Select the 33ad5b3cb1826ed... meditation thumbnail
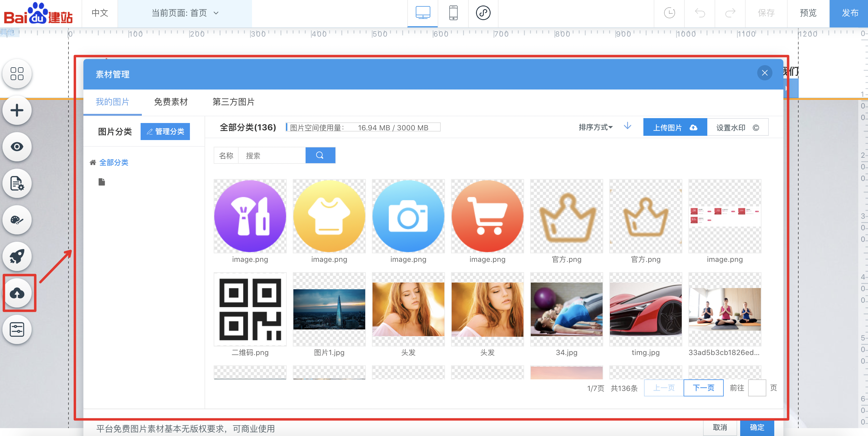This screenshot has height=436, width=868. pyautogui.click(x=725, y=309)
